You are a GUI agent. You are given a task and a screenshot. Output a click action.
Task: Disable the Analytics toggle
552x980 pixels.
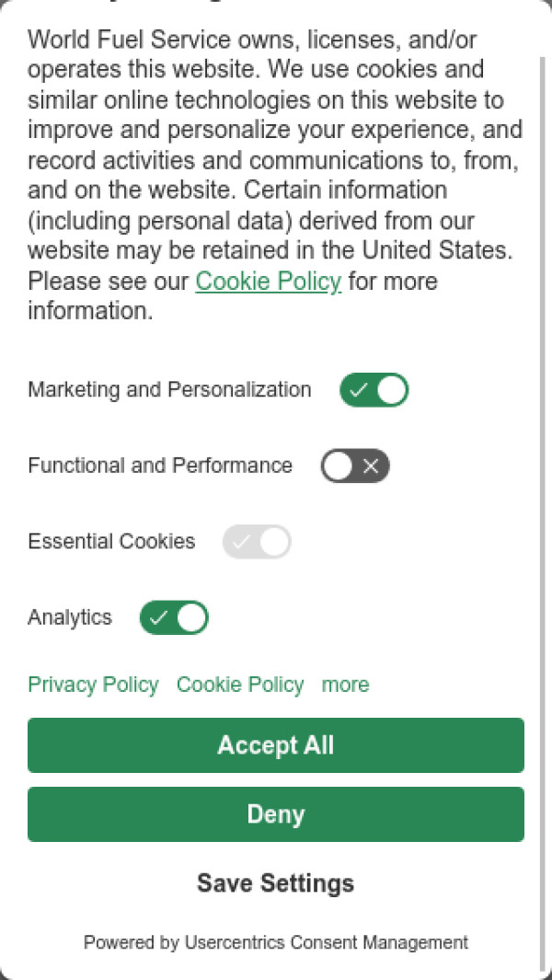[x=174, y=618]
